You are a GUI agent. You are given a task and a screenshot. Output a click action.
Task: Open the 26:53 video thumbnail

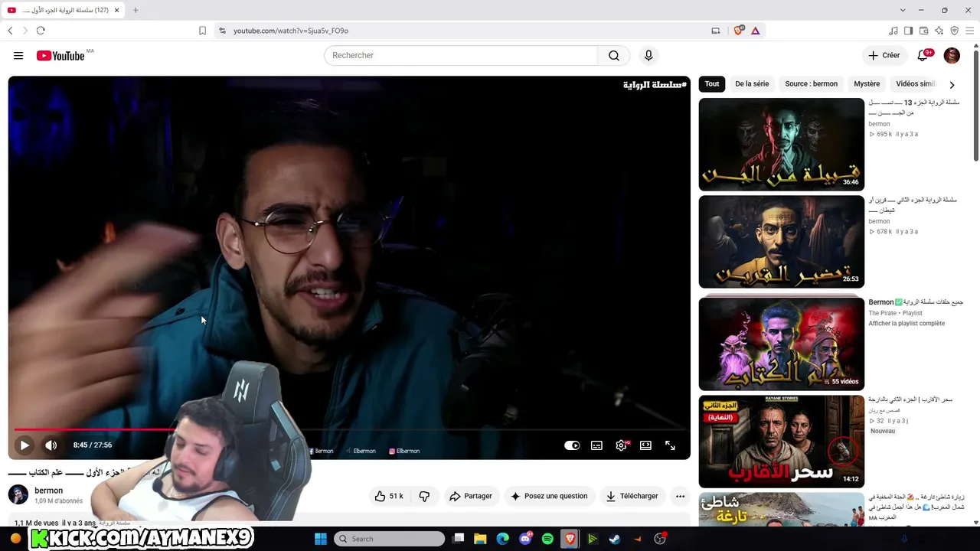click(x=781, y=242)
